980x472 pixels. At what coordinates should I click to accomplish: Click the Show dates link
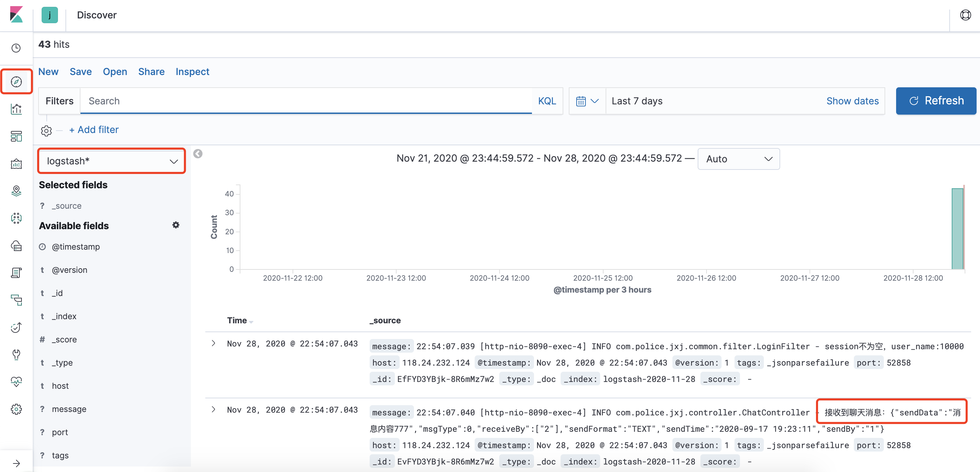(x=852, y=101)
